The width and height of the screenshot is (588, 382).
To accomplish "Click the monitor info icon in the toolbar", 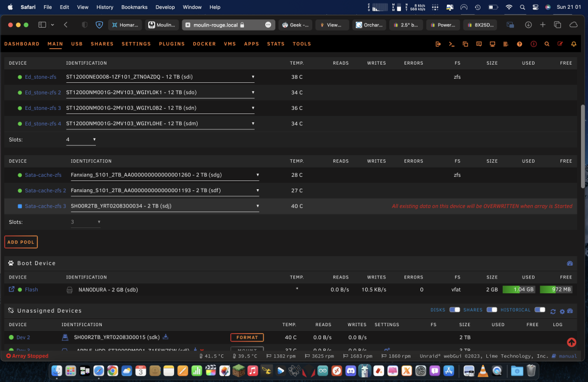I will (492, 44).
